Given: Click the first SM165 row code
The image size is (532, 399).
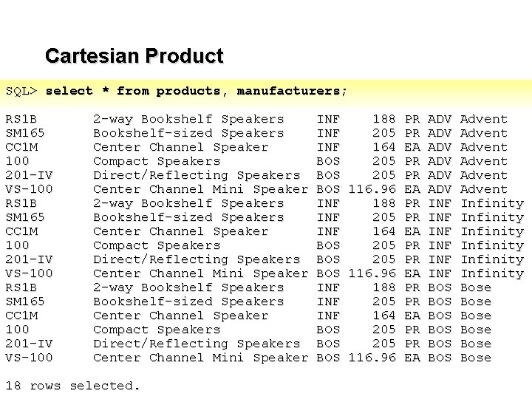Looking at the screenshot, I should pyautogui.click(x=25, y=133).
